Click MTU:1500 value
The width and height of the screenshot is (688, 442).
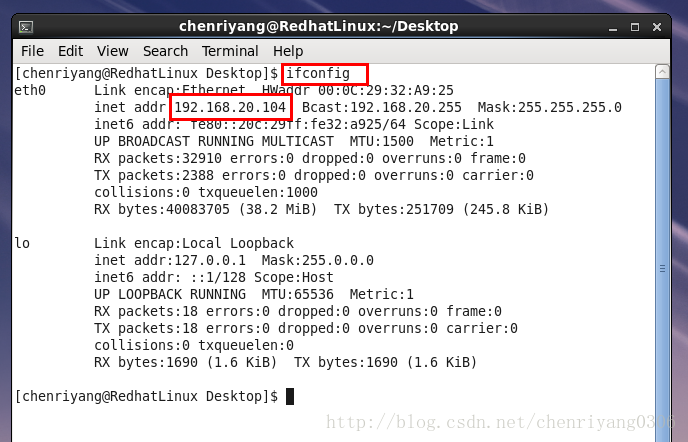(x=381, y=141)
